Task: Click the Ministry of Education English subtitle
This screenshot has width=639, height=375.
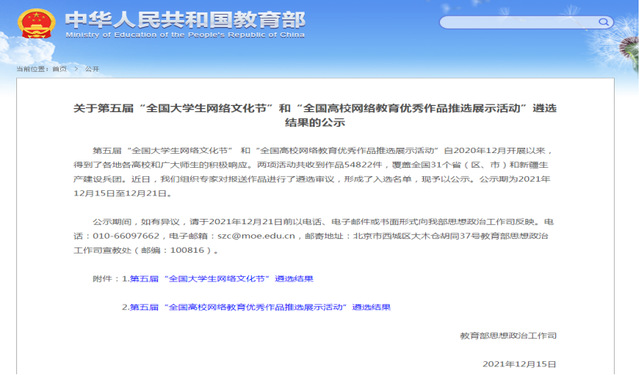Action: 185,35
